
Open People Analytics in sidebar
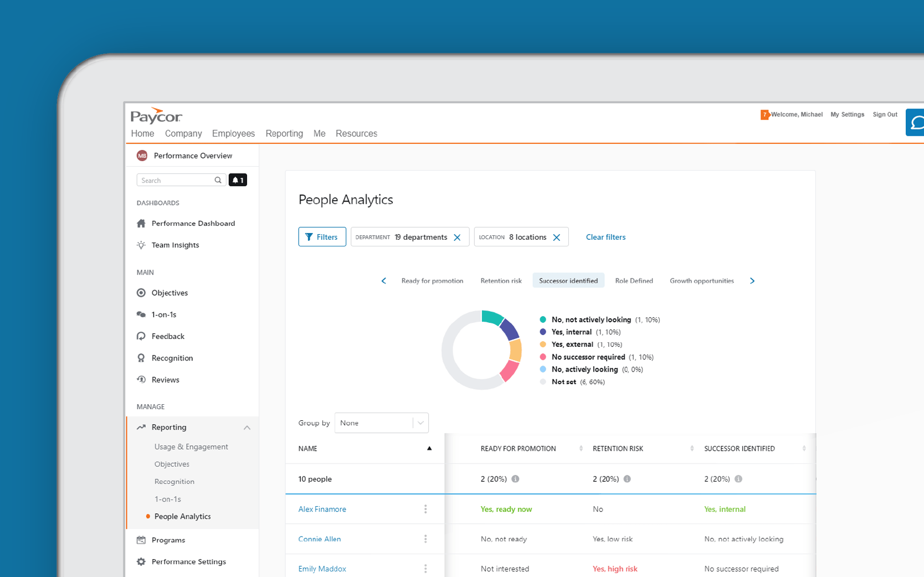pyautogui.click(x=182, y=517)
